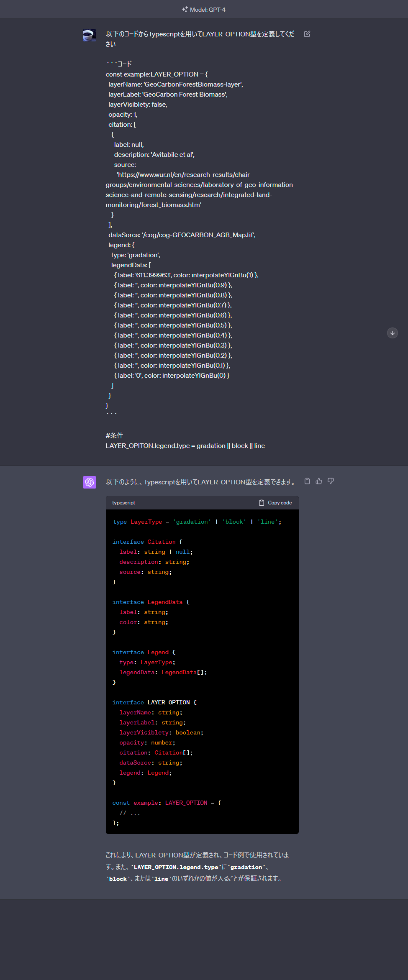The image size is (408, 980).
Task: Click the 'Model: GPT-4' header text
Action: tap(208, 10)
